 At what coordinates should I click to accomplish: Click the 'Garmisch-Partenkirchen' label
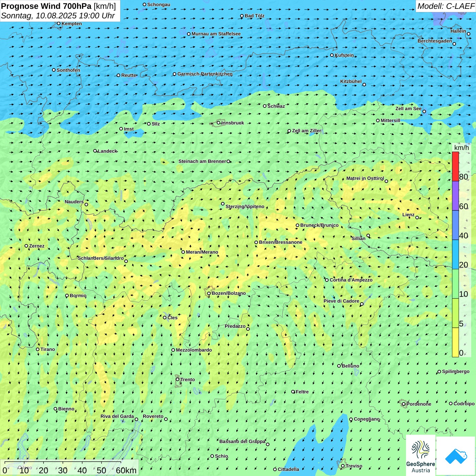click(x=205, y=74)
